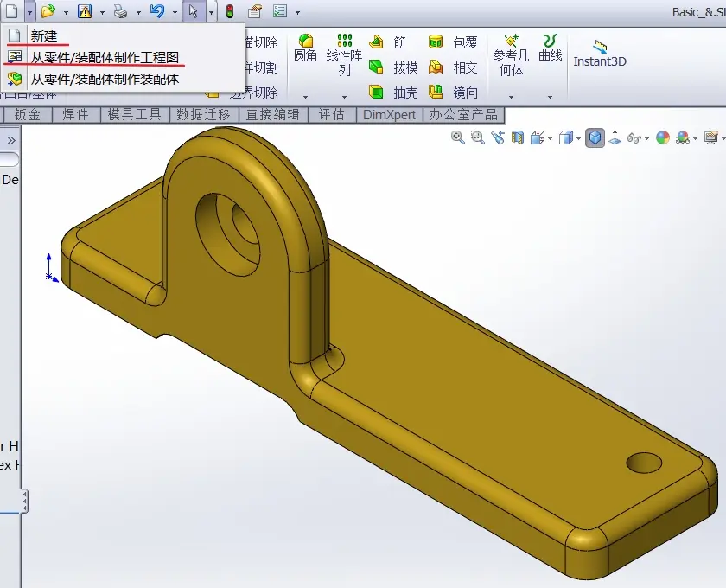Viewport: 726px width, 588px height.
Task: Click the View Orientation cube icon
Action: tap(537, 137)
